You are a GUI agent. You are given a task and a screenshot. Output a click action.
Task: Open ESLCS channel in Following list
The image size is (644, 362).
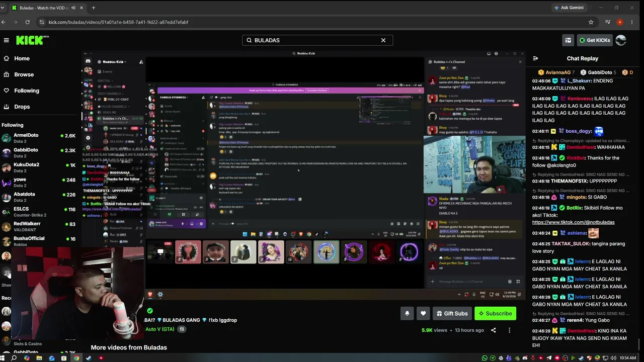click(38, 212)
